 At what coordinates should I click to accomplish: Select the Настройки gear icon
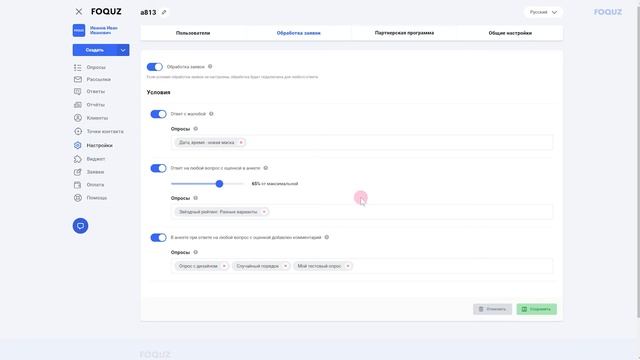[78, 145]
